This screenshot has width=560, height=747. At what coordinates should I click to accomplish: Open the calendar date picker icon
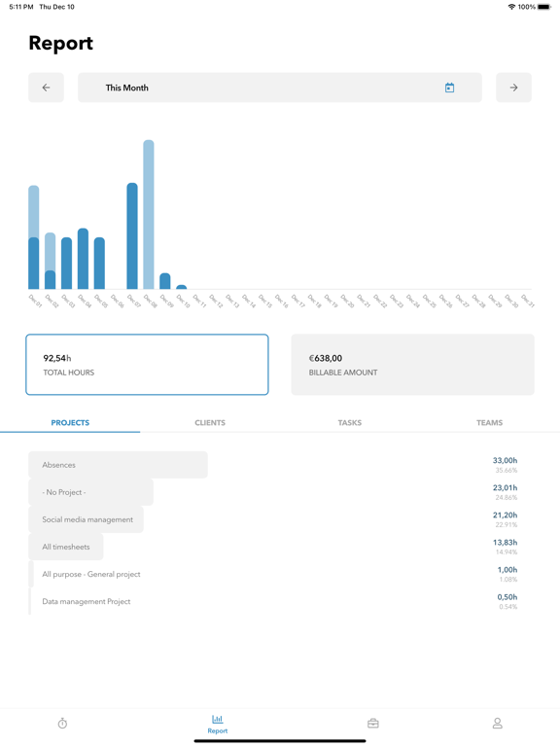449,88
